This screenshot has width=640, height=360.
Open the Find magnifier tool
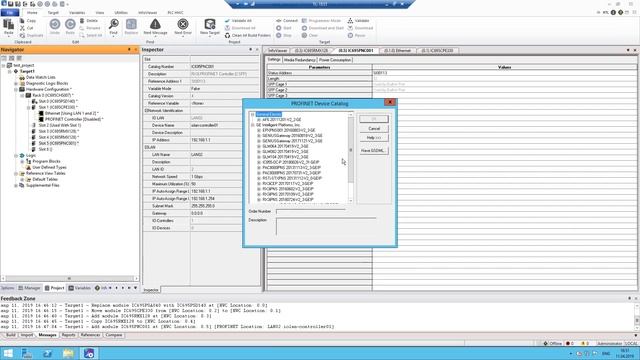(x=114, y=24)
